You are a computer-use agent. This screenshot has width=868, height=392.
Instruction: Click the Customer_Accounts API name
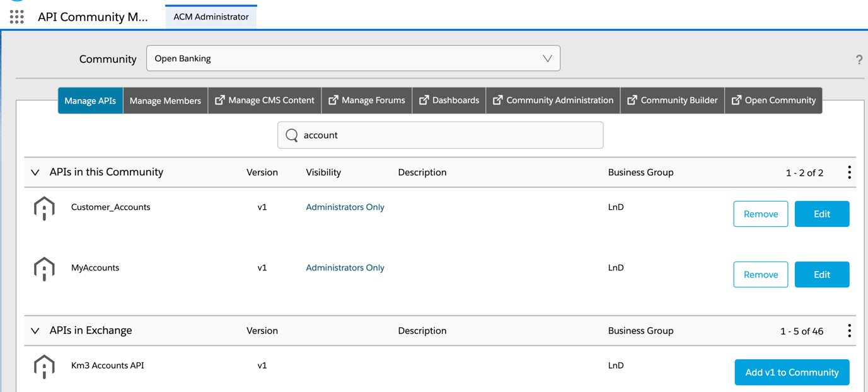110,207
